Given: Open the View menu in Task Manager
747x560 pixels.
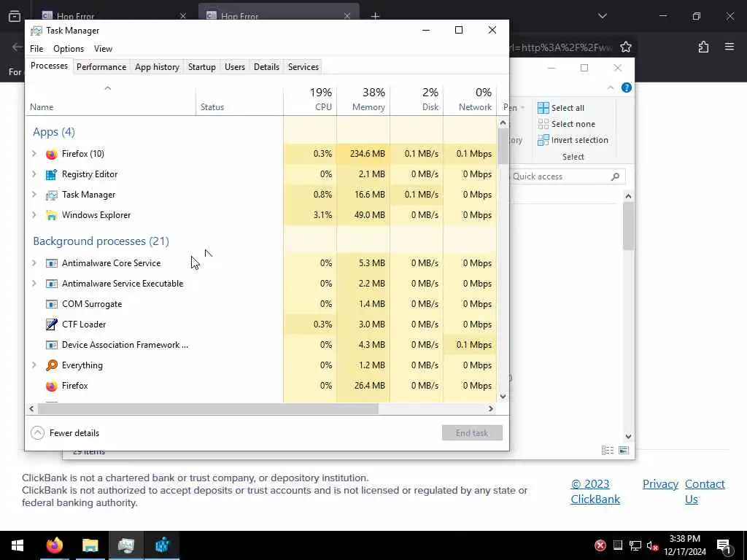Looking at the screenshot, I should (x=103, y=49).
